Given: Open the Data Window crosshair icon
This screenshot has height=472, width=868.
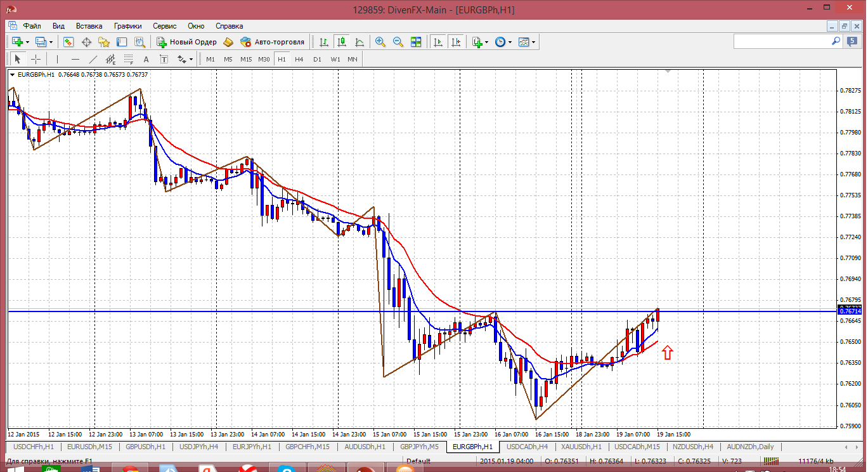Looking at the screenshot, I should [86, 42].
